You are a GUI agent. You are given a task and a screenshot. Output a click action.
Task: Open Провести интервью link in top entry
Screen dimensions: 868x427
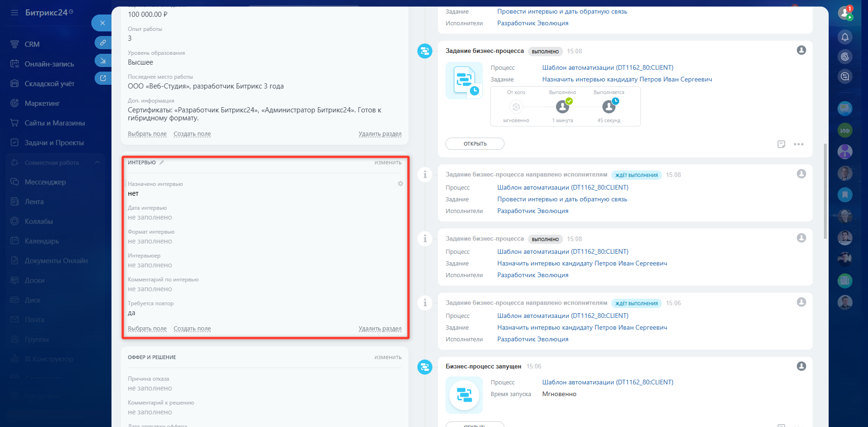point(562,12)
